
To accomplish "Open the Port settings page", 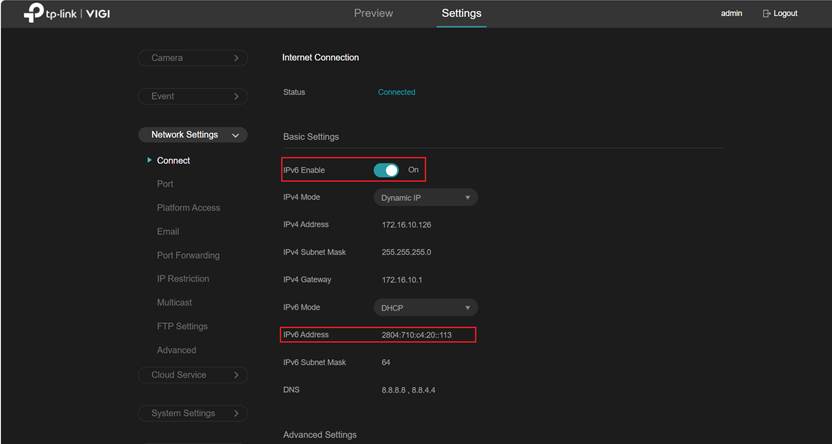I will click(165, 184).
